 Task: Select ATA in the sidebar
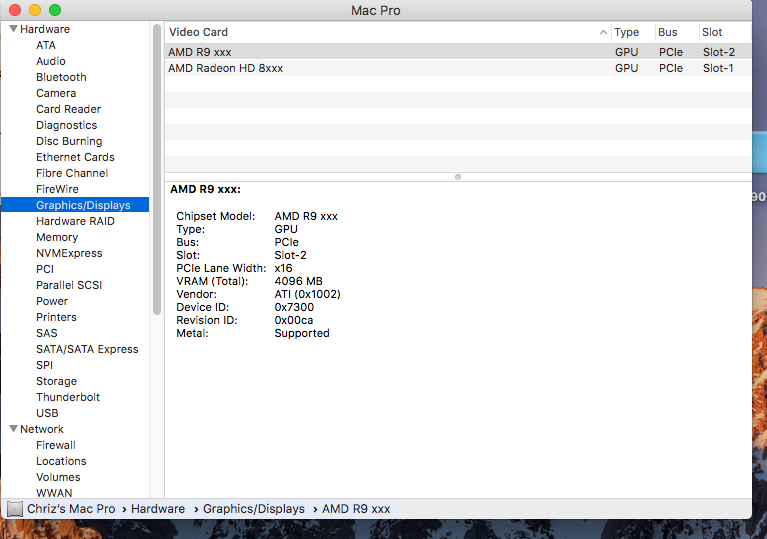coord(46,45)
